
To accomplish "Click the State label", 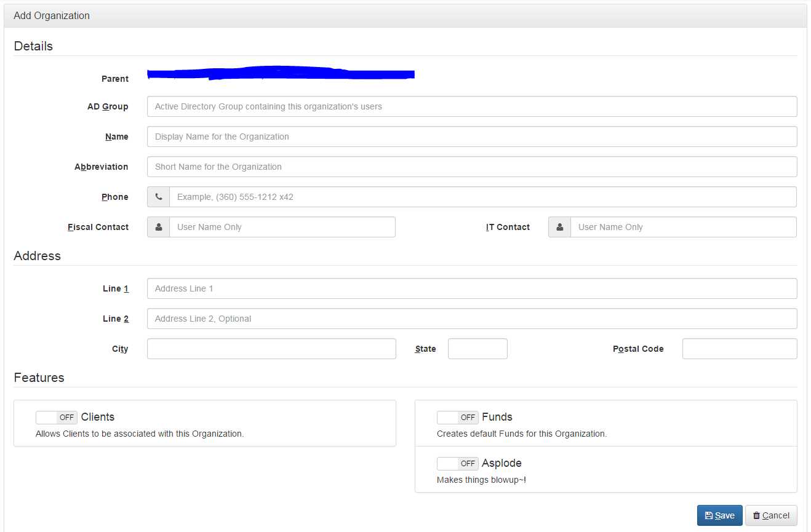I will [x=425, y=349].
